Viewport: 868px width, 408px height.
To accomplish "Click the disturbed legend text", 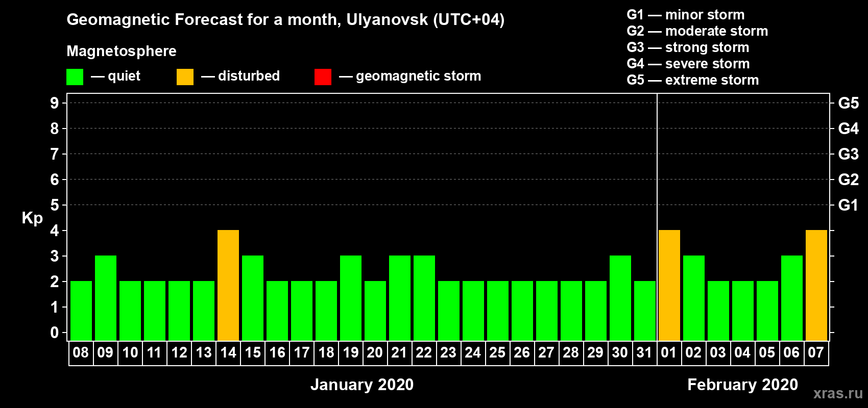I will [249, 76].
